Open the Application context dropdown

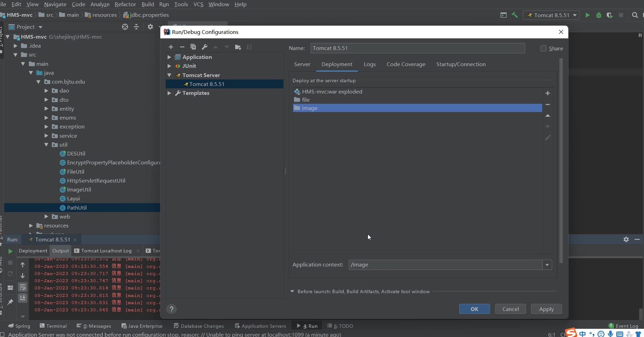coord(547,265)
